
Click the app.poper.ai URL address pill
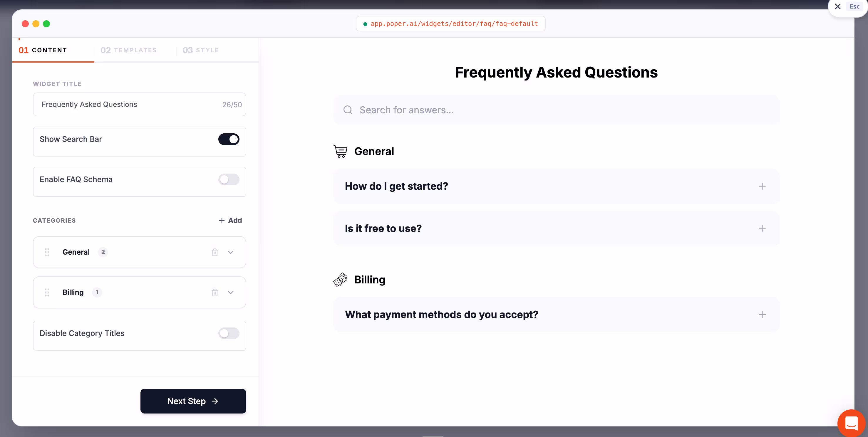pyautogui.click(x=450, y=23)
